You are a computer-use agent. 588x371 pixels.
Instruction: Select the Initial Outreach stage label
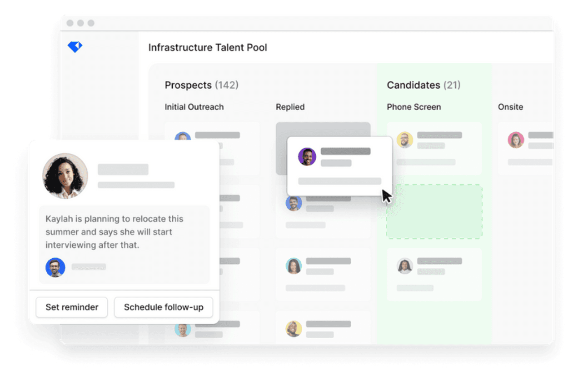coord(194,107)
